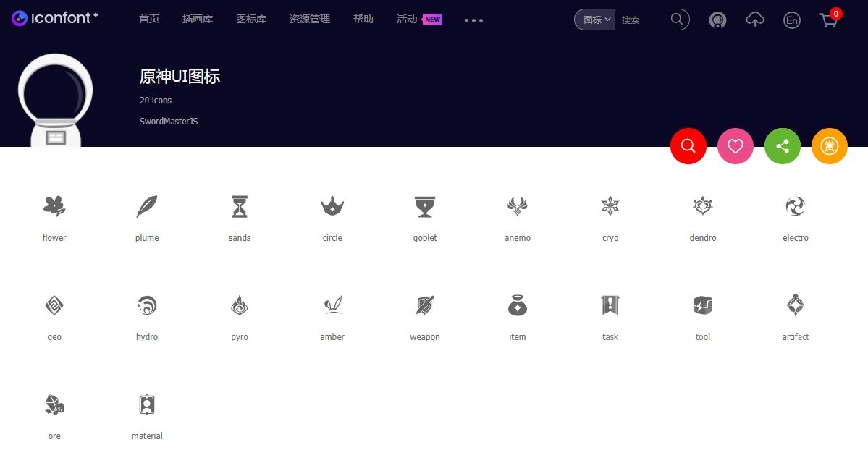Viewport: 868px width, 463px height.
Task: Select the ore crystal icon
Action: point(54,404)
